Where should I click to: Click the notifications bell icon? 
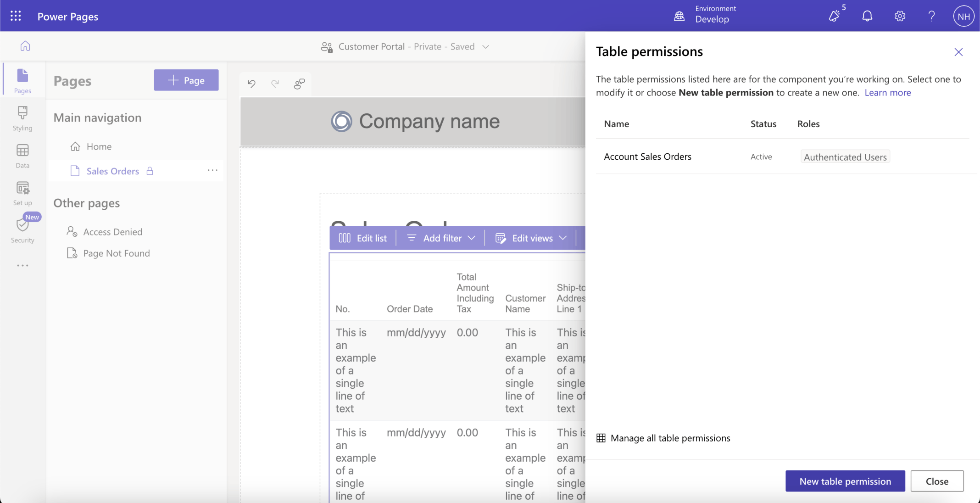867,16
